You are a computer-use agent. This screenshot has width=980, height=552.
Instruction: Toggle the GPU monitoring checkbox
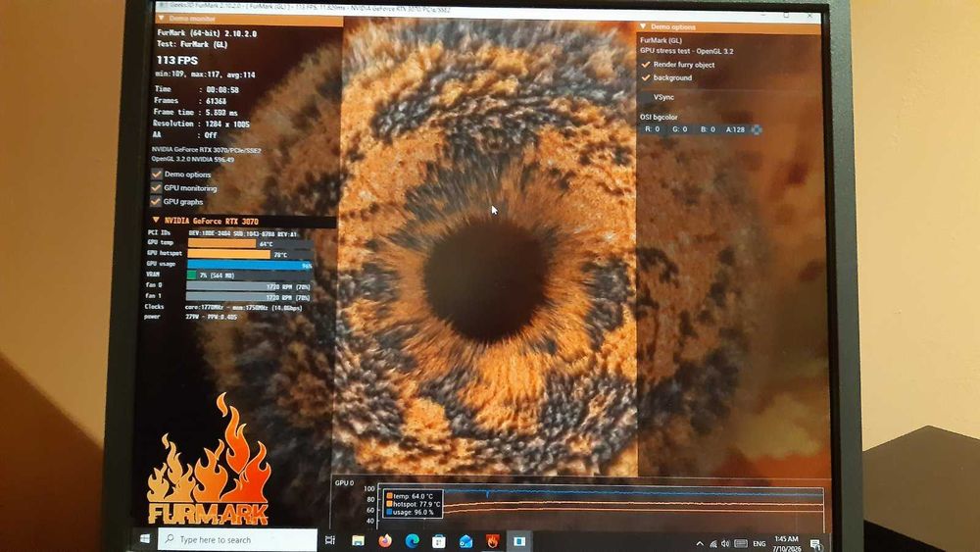(156, 187)
